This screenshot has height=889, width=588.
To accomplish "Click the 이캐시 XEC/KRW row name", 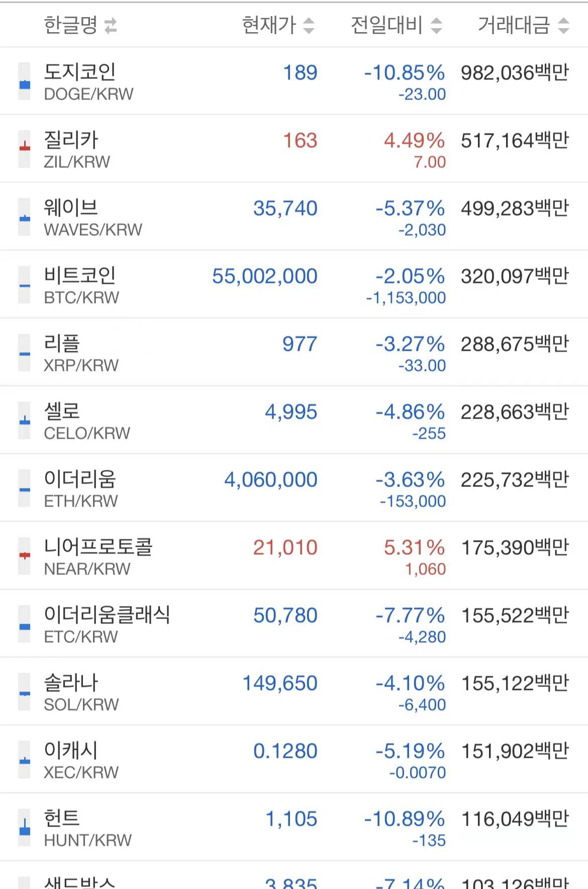I will [81, 760].
